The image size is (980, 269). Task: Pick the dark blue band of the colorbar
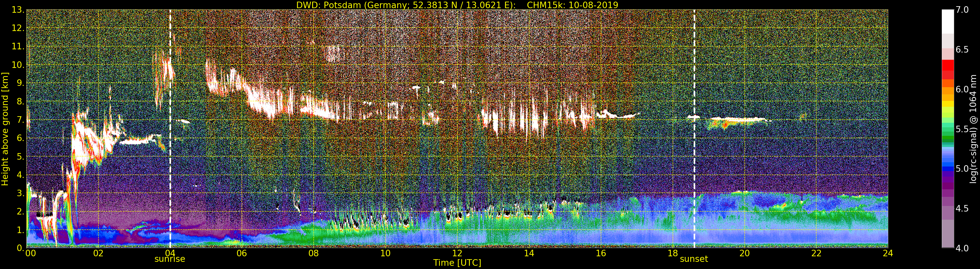pyautogui.click(x=948, y=169)
